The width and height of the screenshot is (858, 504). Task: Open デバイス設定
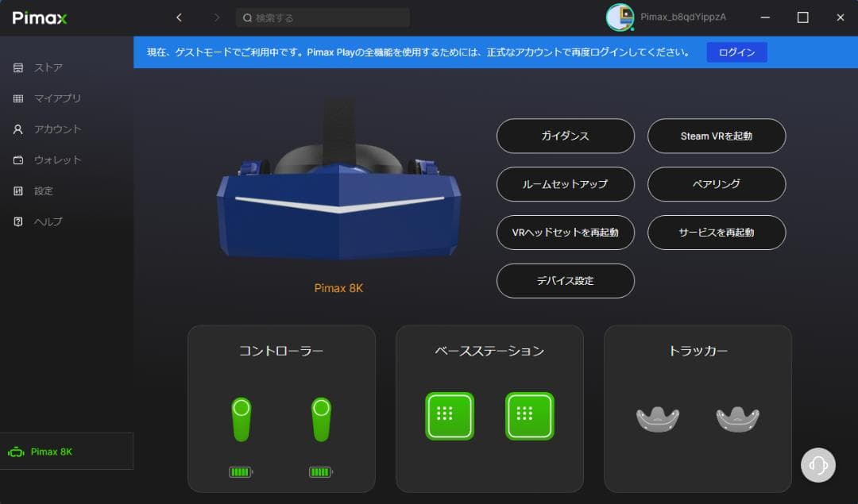pyautogui.click(x=565, y=281)
